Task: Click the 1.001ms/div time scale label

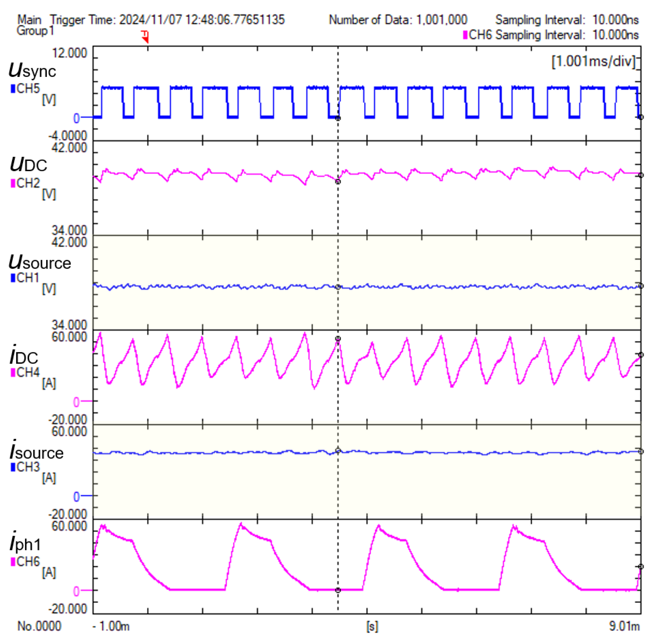Action: 593,62
